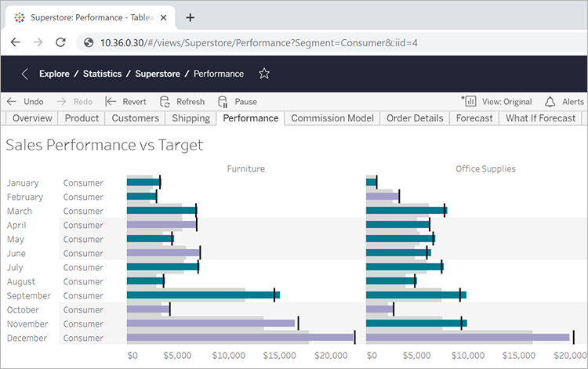Switch to the Overview tab
This screenshot has width=588, height=369.
point(32,118)
